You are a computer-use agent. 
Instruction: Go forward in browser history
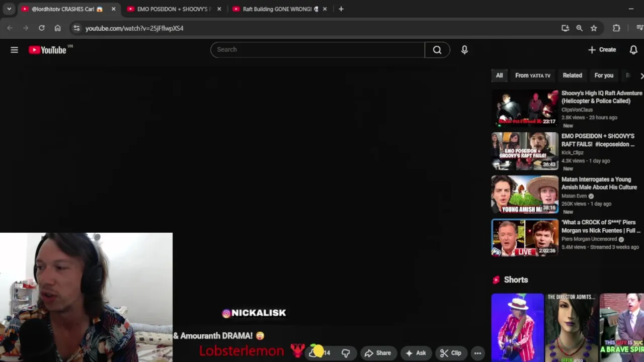point(26,28)
